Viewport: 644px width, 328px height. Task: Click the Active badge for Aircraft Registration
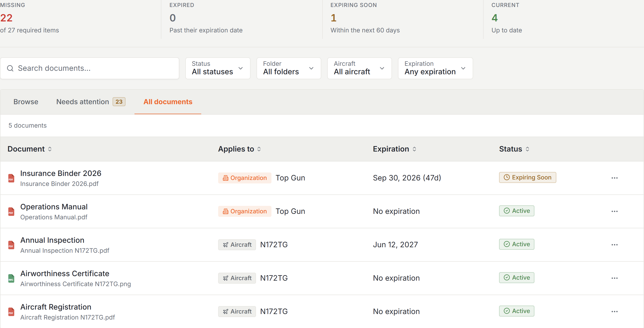[516, 311]
